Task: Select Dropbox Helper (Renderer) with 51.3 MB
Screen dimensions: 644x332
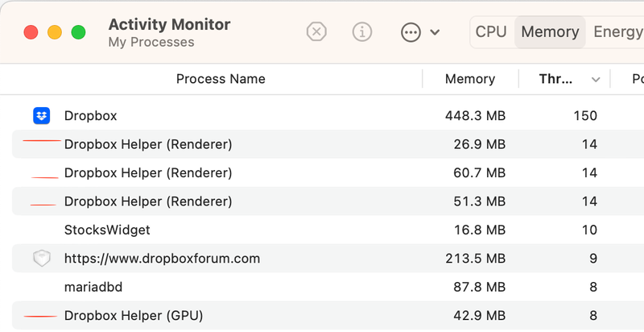Action: [148, 201]
